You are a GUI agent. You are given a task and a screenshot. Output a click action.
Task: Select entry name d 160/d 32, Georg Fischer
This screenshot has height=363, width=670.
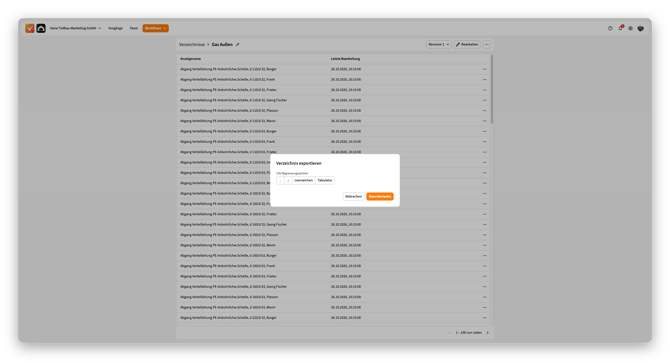pyautogui.click(x=233, y=225)
